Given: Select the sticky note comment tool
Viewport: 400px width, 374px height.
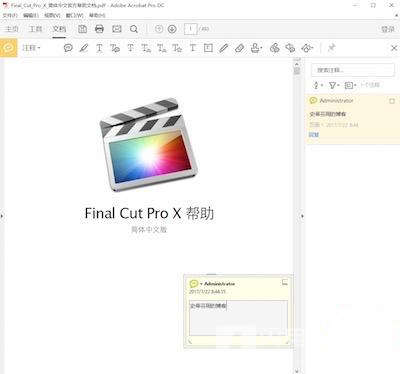Looking at the screenshot, I should (68, 48).
